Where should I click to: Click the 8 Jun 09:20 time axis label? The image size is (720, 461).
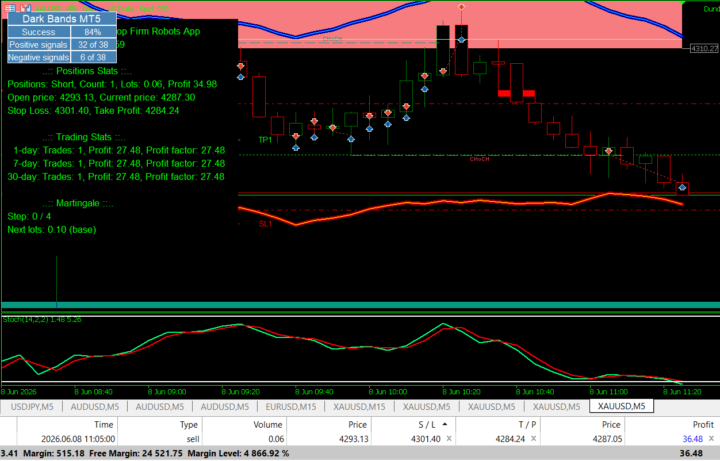[x=240, y=392]
